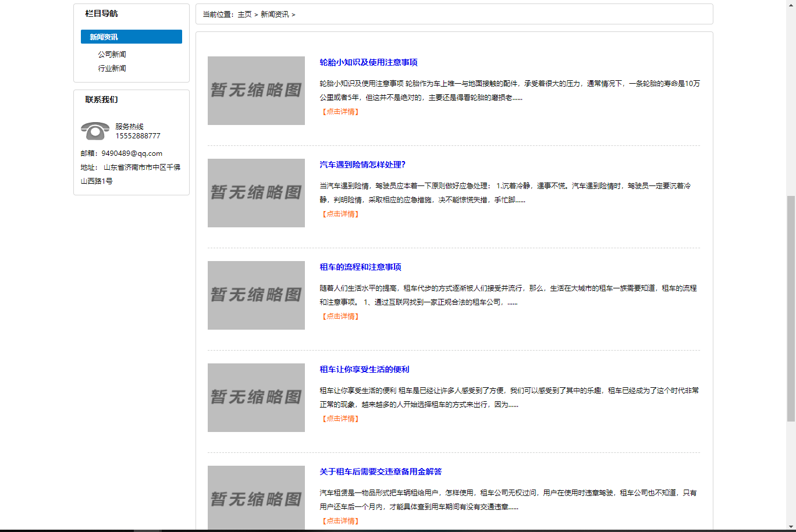Click thumbnail beside 租车的流程和注意事项
The width and height of the screenshot is (796, 532).
256,295
